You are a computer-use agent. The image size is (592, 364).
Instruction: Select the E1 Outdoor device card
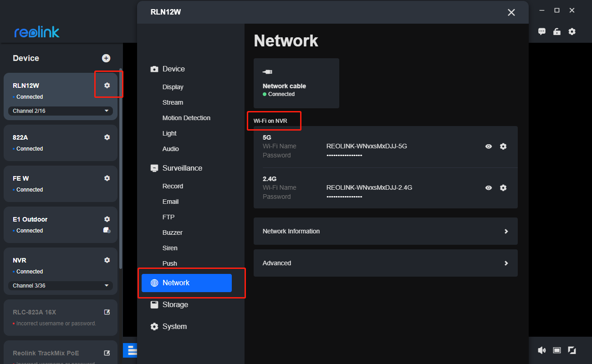(x=61, y=225)
